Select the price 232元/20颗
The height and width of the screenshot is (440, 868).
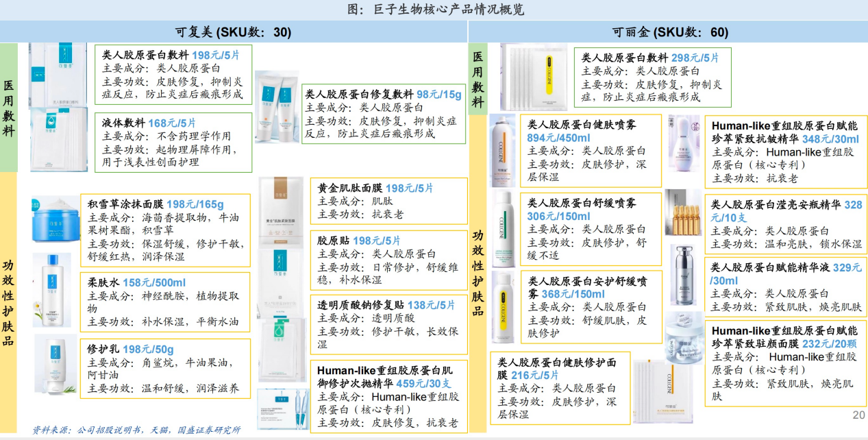click(x=830, y=344)
